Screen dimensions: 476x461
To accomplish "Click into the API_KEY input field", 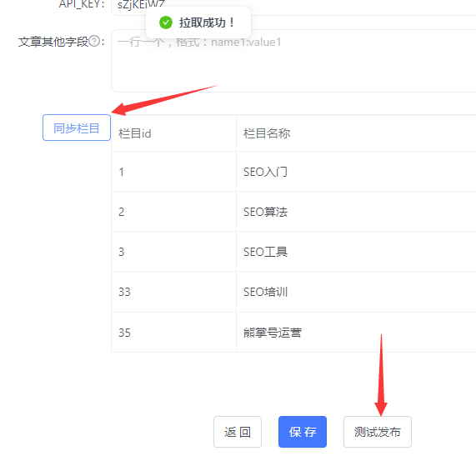I will pyautogui.click(x=293, y=8).
